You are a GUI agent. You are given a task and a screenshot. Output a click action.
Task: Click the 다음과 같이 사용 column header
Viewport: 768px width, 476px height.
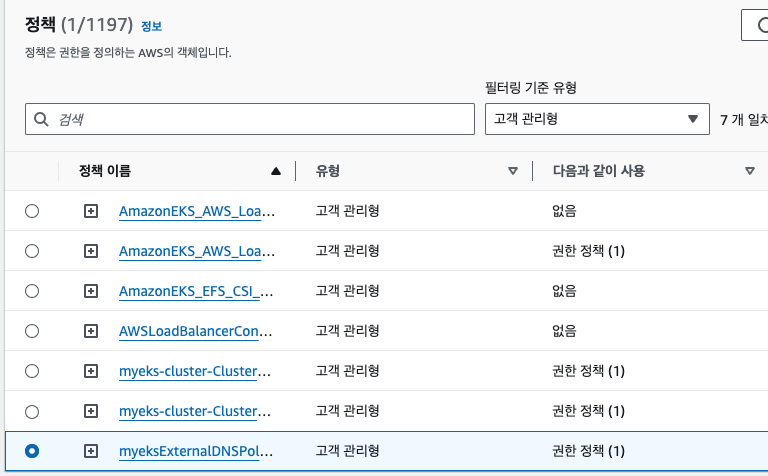599,171
